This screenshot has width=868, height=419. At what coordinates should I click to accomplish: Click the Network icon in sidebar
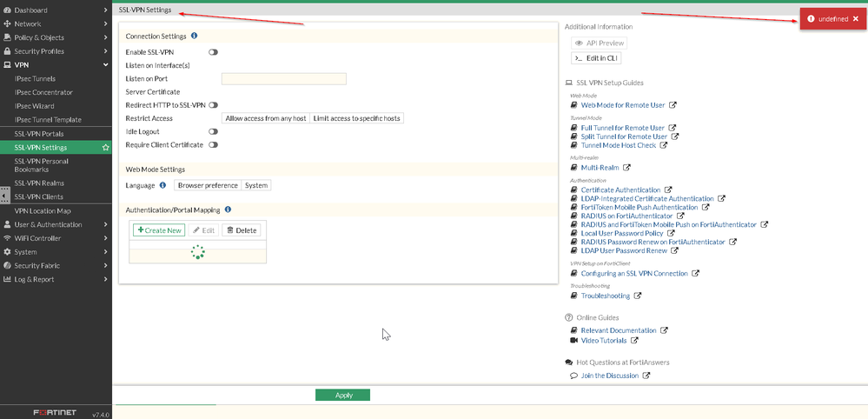(x=7, y=23)
